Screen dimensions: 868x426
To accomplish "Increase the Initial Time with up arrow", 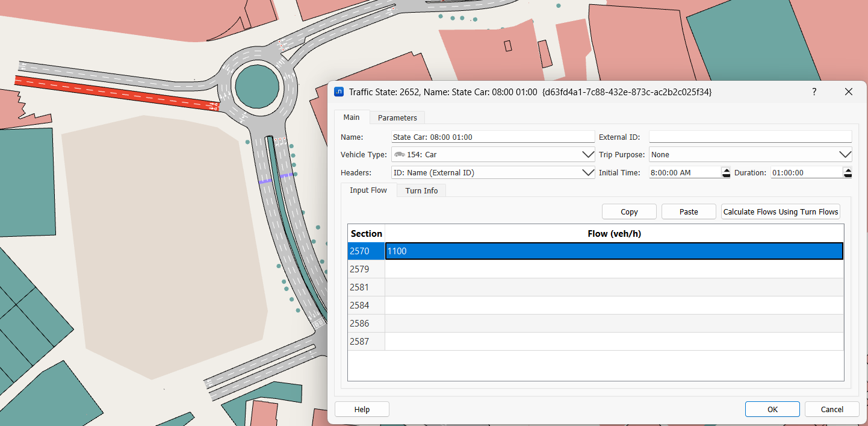I will (725, 170).
